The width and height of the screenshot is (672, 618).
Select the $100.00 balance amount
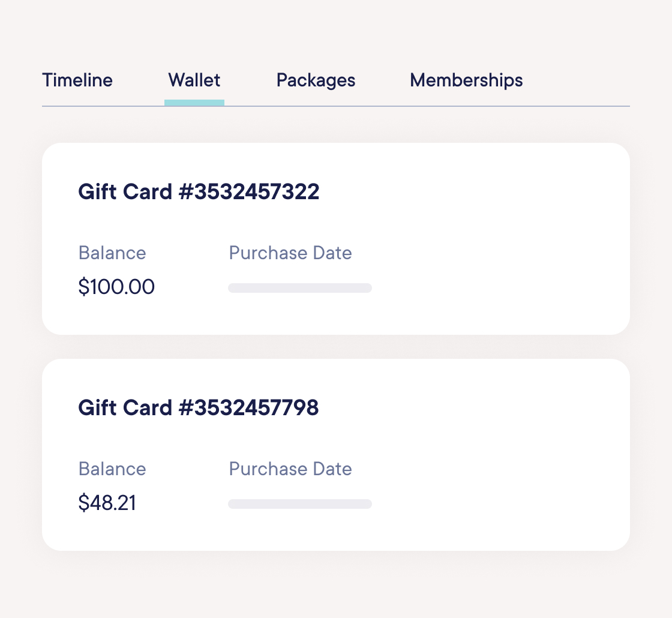point(116,287)
